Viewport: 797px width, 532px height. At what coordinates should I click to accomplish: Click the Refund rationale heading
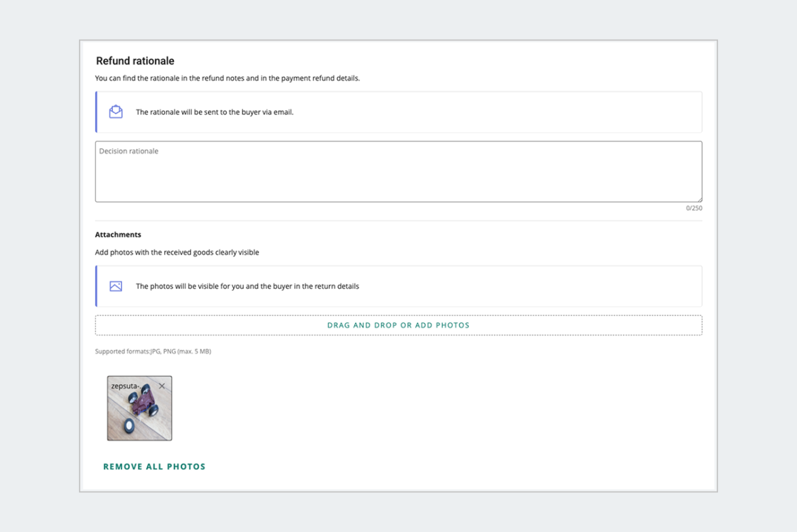134,60
